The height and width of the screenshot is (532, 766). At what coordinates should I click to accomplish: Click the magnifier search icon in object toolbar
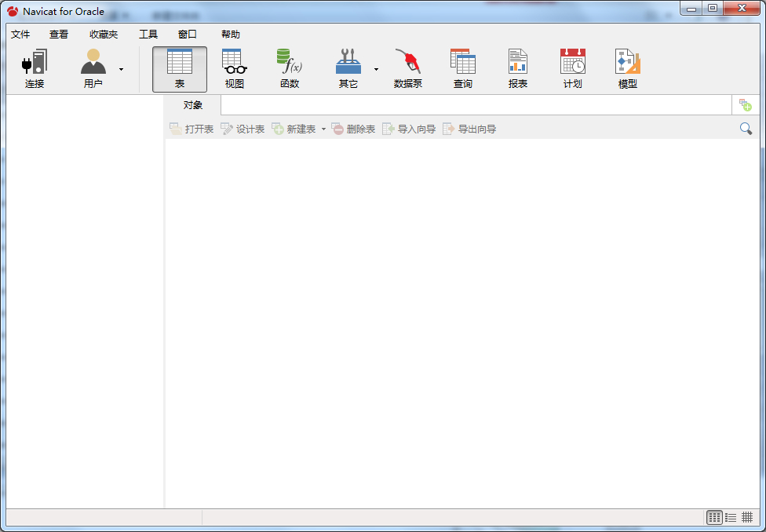pyautogui.click(x=746, y=129)
